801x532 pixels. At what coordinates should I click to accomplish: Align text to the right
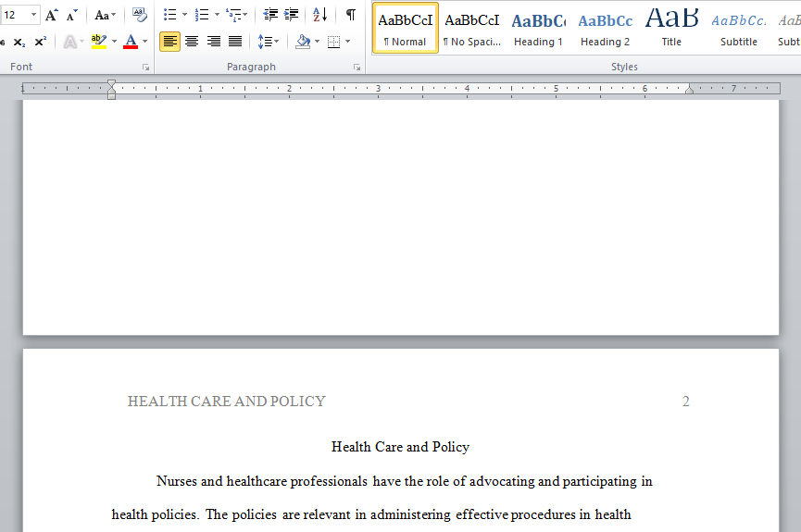[214, 42]
